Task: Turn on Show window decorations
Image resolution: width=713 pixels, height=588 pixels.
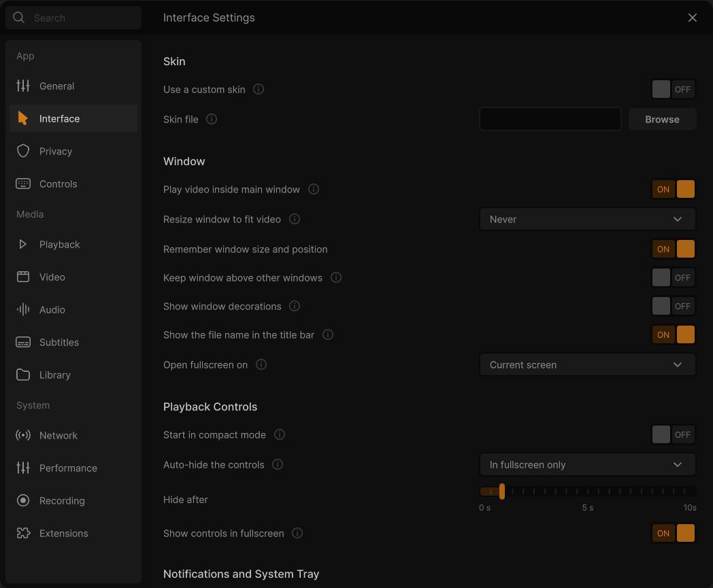Action: [x=674, y=307]
